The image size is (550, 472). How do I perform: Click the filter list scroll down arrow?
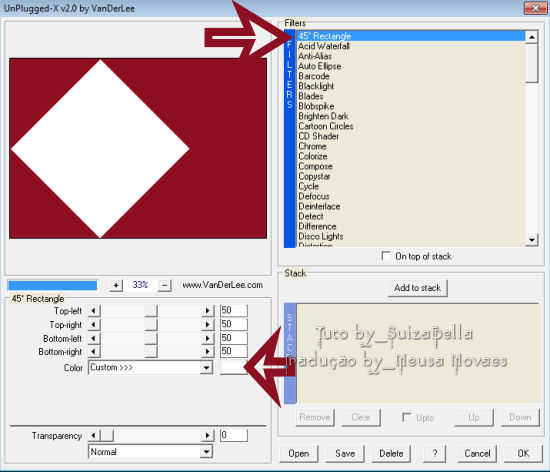[x=532, y=240]
